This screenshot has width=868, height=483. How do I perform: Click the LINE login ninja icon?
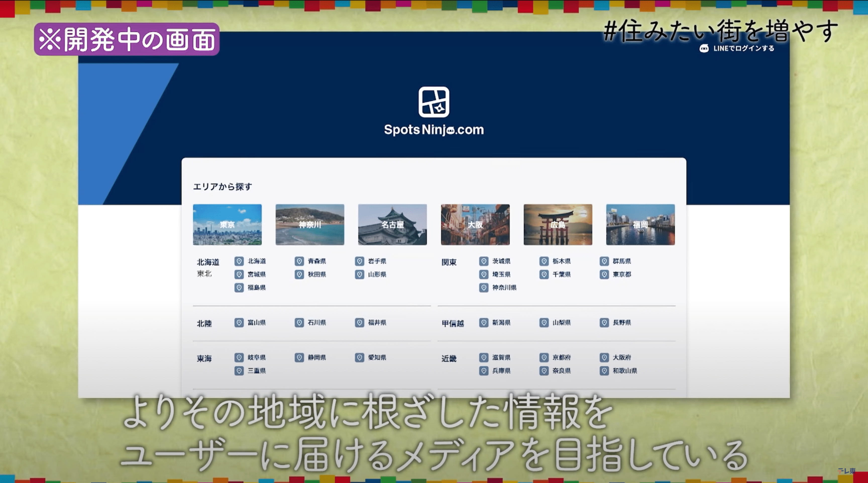pyautogui.click(x=704, y=49)
